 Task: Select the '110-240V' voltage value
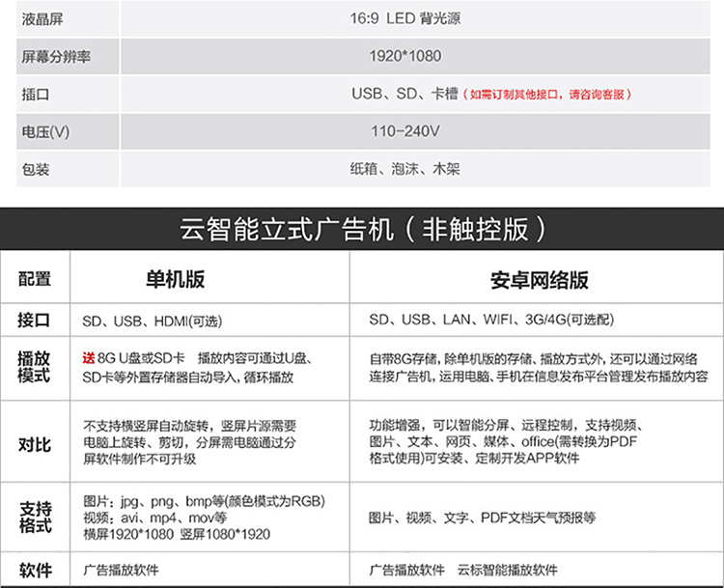(x=405, y=131)
